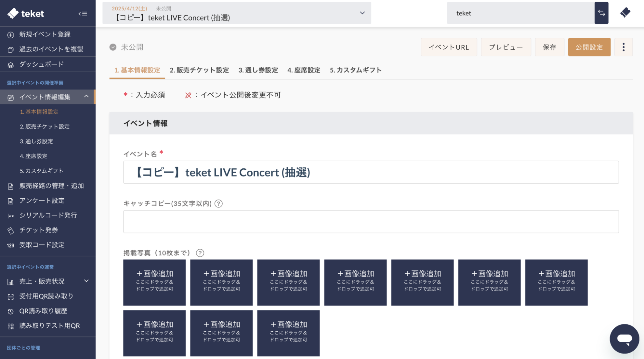Screen dimensions: 644x359
Task: Click the チケット発券 ticket icon
Action: click(x=10, y=230)
